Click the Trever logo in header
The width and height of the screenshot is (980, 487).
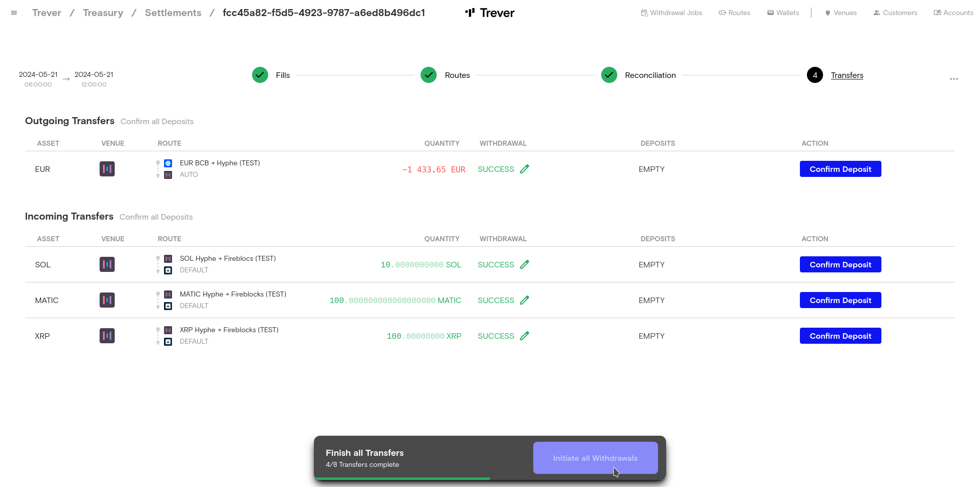tap(489, 13)
